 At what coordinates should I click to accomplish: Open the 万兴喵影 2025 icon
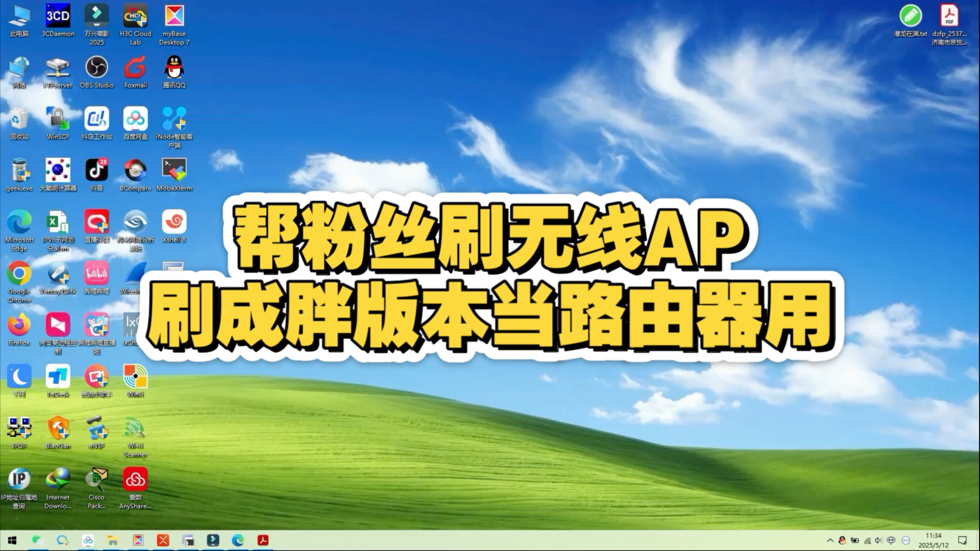click(x=97, y=25)
